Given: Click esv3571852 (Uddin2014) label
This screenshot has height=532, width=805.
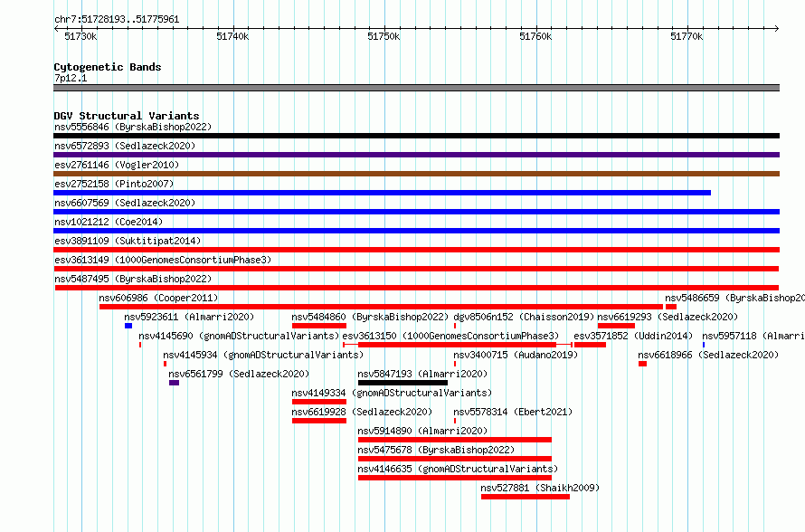Looking at the screenshot, I should [x=633, y=336].
